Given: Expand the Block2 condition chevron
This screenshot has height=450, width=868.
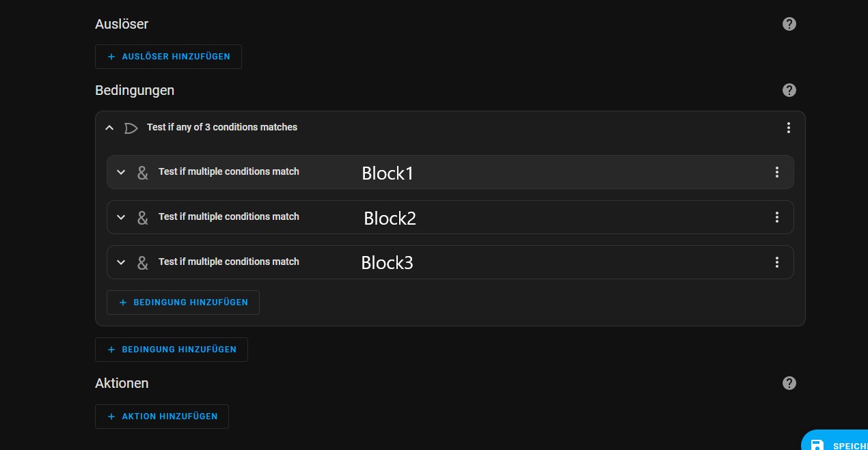Looking at the screenshot, I should coord(121,217).
